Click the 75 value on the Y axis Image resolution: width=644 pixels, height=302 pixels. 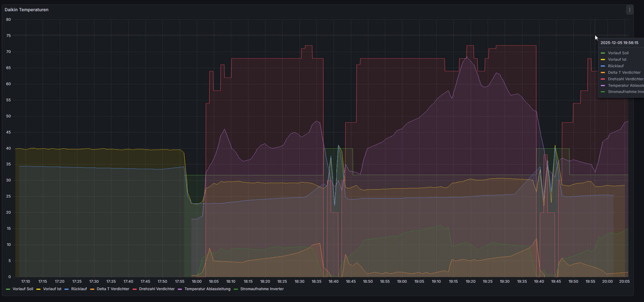pyautogui.click(x=8, y=36)
